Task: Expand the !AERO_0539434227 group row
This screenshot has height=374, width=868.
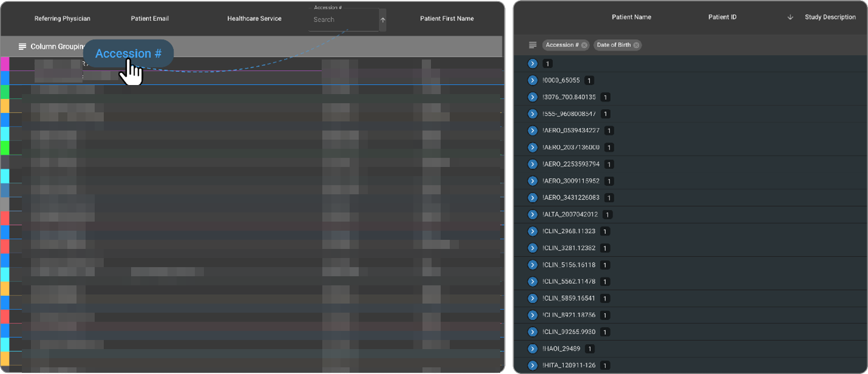Action: click(532, 131)
